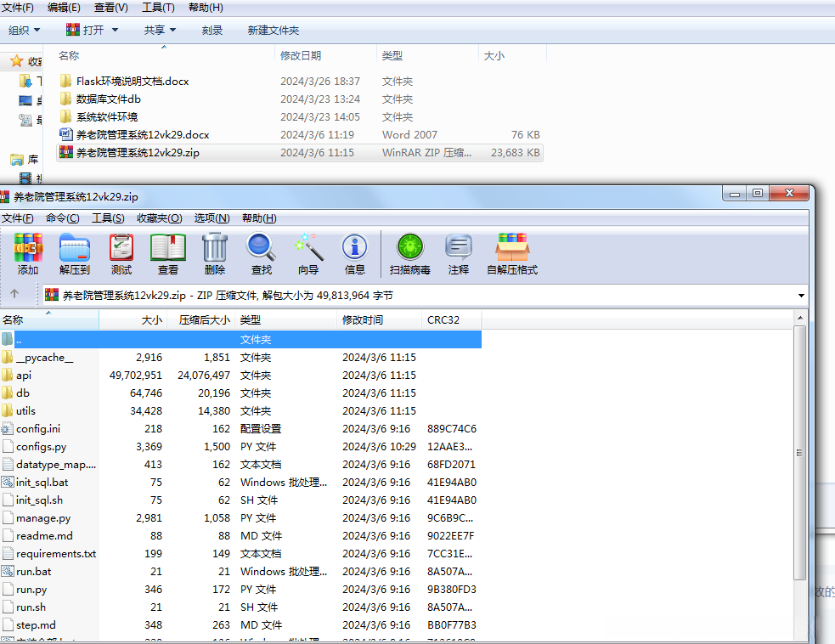
Task: Select the init_sql.sh file row
Action: point(240,500)
